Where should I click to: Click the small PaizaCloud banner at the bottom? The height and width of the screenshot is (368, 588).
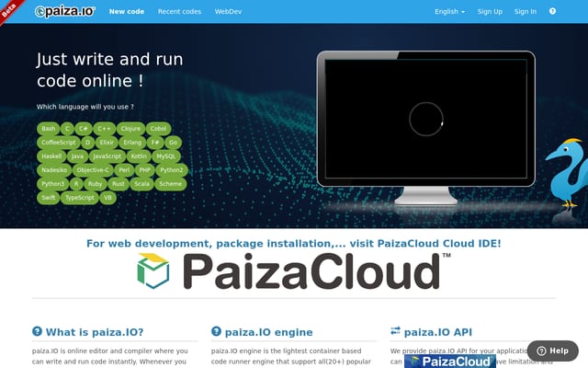(450, 362)
